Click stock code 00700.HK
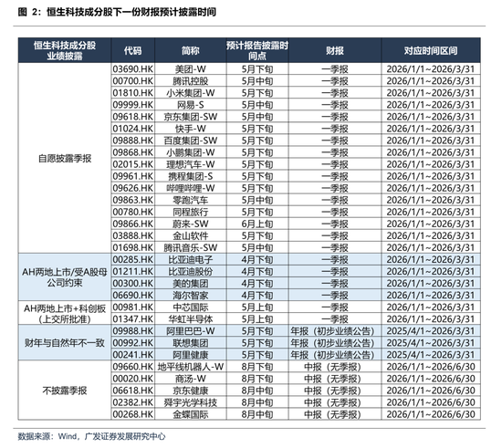The image size is (502, 448). [x=133, y=81]
